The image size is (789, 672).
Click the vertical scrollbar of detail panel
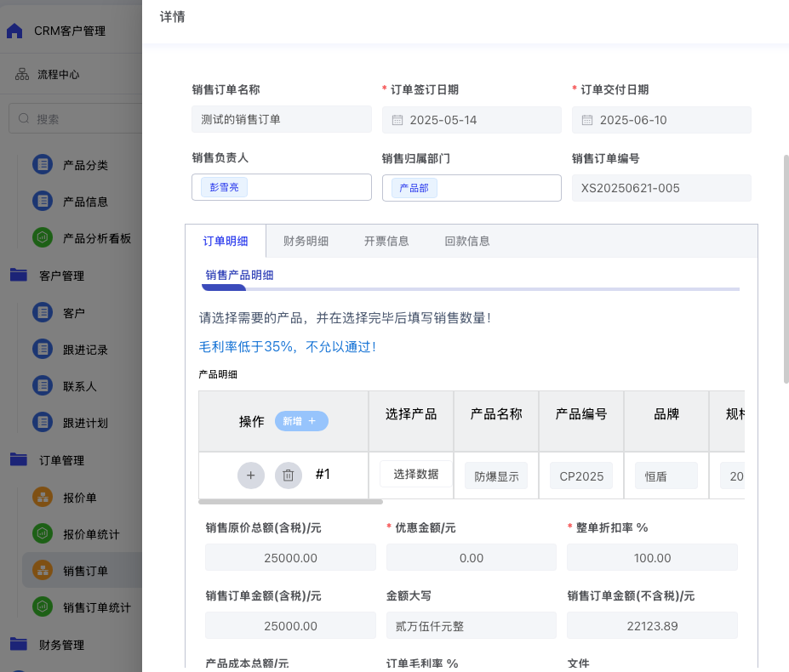[786, 269]
